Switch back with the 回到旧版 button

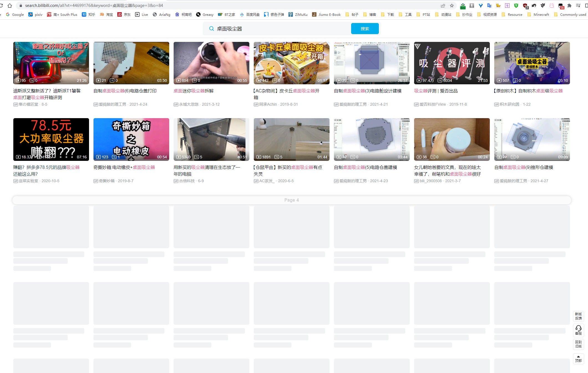point(578,344)
